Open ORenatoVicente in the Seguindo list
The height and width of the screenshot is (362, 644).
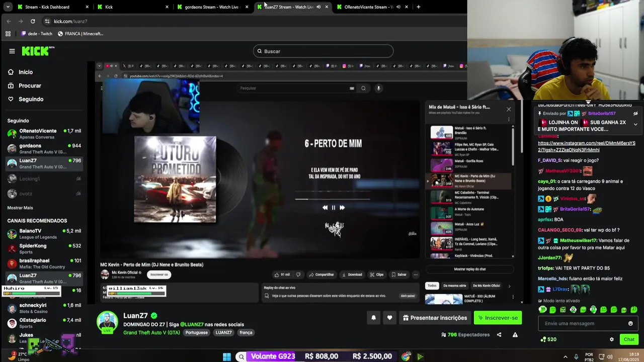click(44, 133)
